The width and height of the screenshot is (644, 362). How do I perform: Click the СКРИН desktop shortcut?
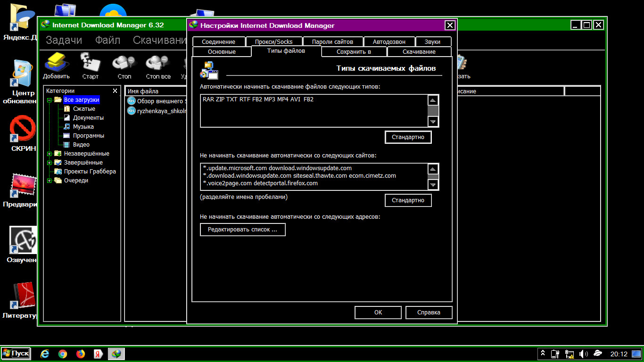point(23,134)
